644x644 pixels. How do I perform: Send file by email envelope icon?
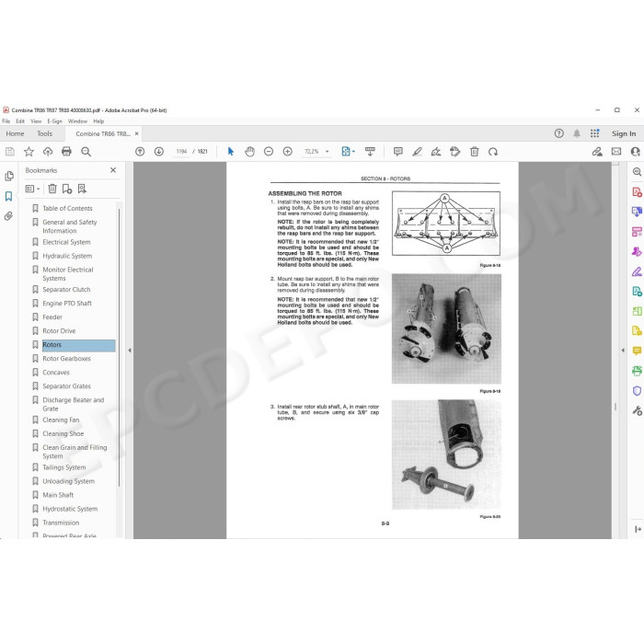[x=616, y=152]
